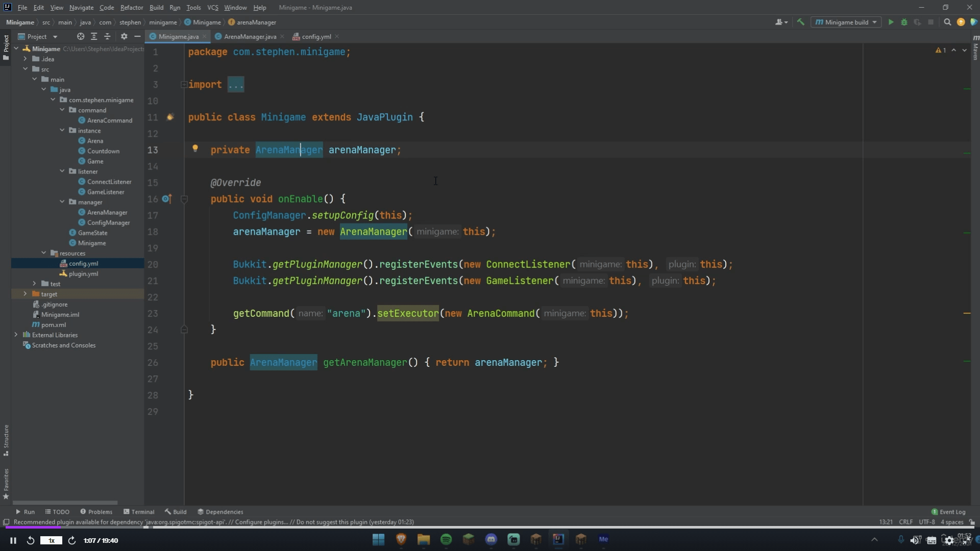
Task: Hide the Project tool window with minus icon
Action: point(137,36)
